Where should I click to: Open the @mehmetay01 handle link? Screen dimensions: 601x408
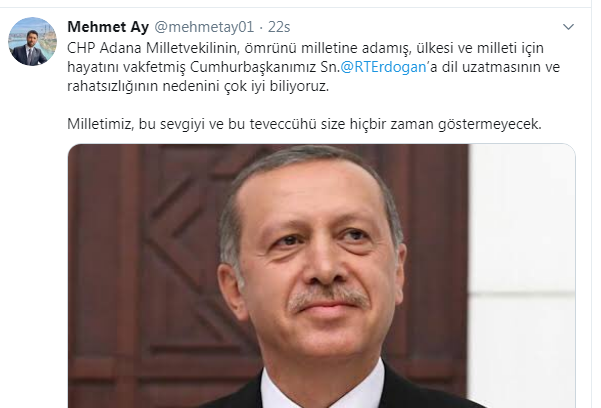click(x=204, y=27)
